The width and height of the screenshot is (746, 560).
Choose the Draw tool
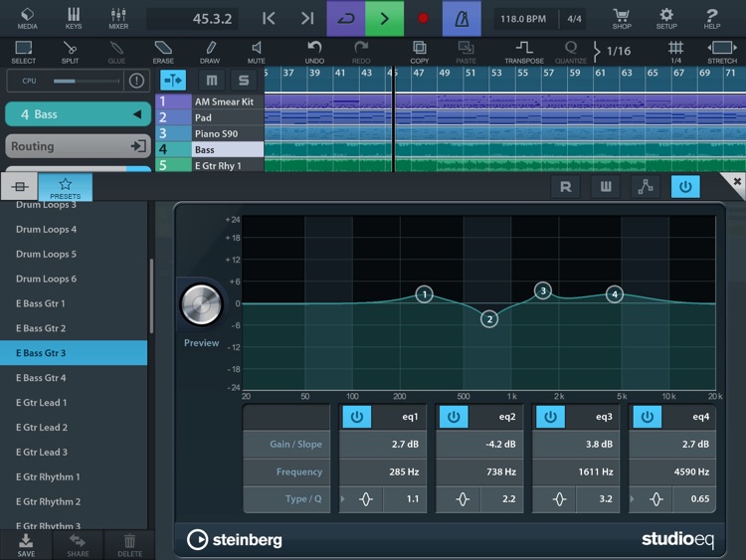[210, 52]
